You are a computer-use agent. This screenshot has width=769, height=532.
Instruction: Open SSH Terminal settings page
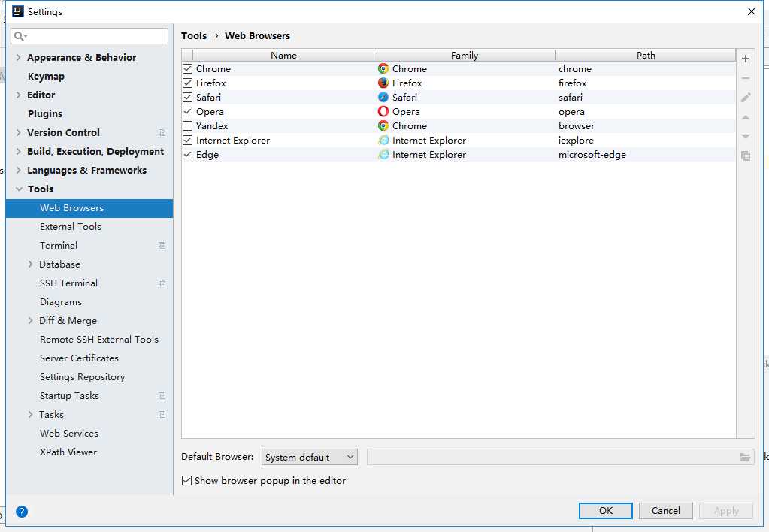point(68,283)
